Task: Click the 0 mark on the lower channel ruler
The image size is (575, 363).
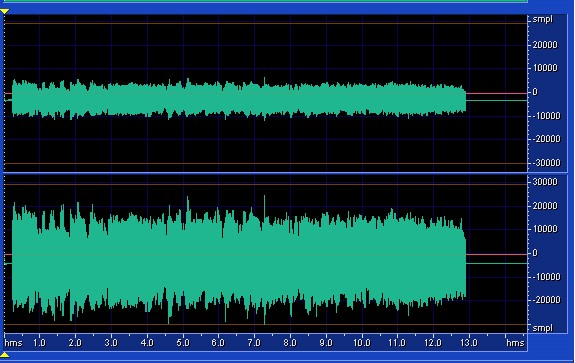Action: (x=535, y=253)
